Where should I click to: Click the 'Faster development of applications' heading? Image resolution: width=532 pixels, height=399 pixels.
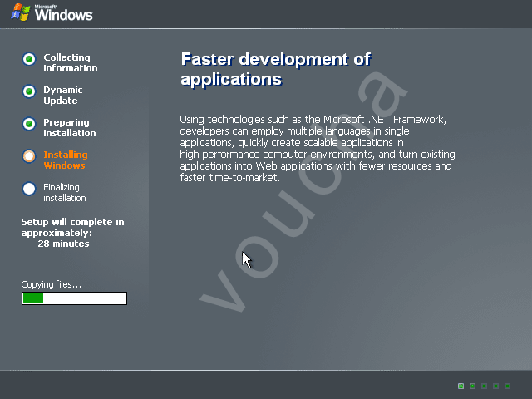tap(276, 69)
